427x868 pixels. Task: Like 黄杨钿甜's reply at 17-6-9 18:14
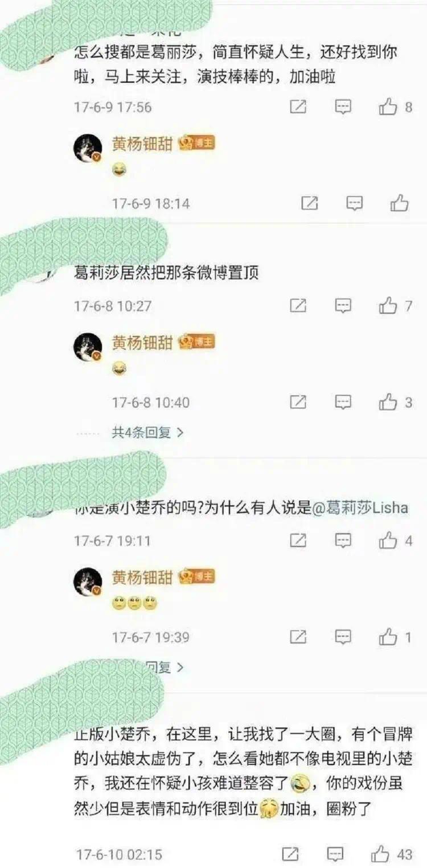(x=400, y=203)
